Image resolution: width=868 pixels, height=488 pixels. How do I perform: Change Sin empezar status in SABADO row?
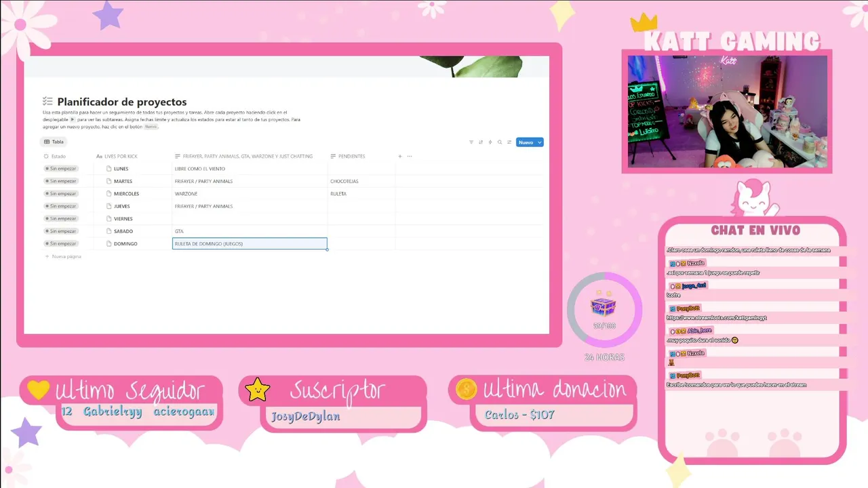tap(61, 231)
